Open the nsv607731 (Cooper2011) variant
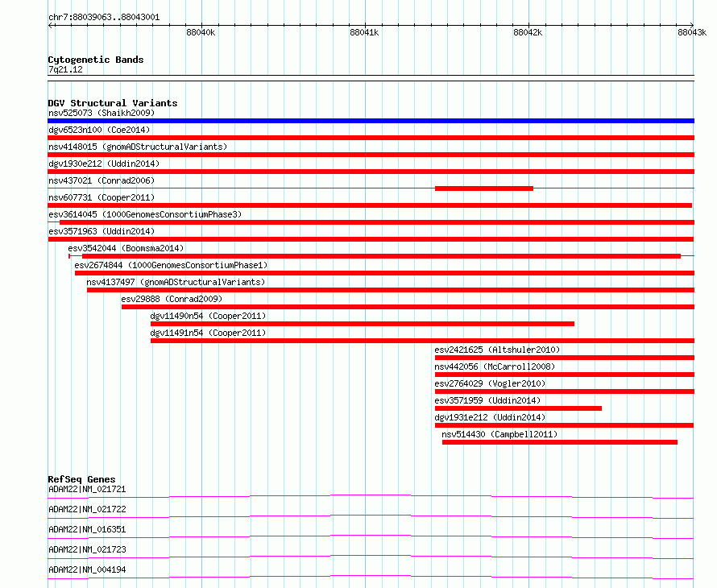Viewport: 717px width, 588px height. click(x=102, y=197)
